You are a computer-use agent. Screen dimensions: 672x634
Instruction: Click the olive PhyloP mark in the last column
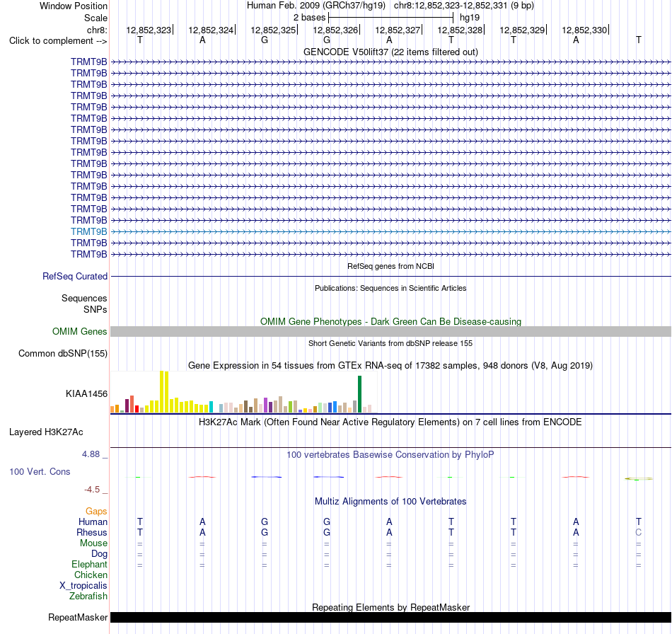639,478
